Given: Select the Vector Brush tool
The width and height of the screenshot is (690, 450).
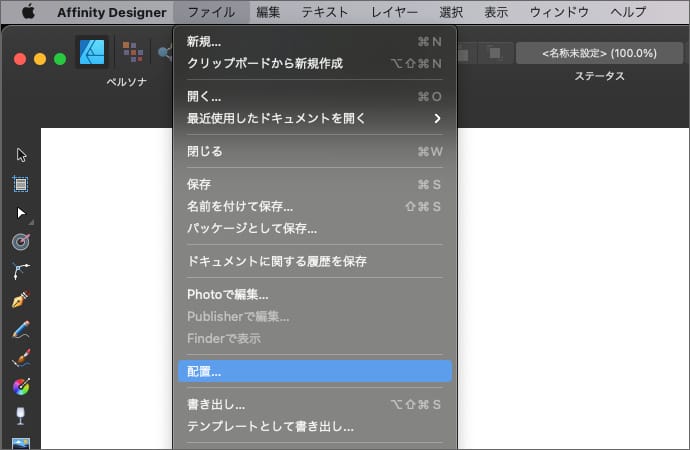Looking at the screenshot, I should point(21,357).
